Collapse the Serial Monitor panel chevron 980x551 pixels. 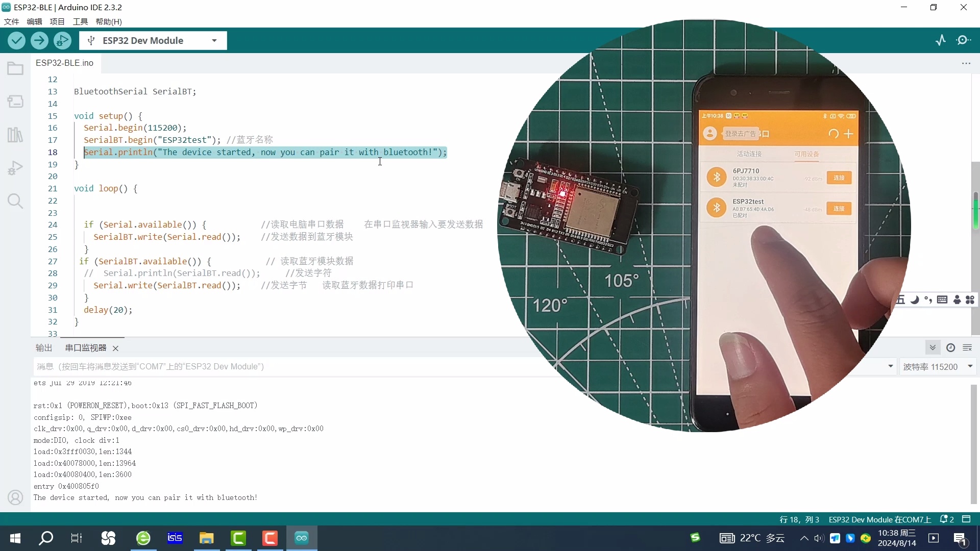click(x=933, y=347)
